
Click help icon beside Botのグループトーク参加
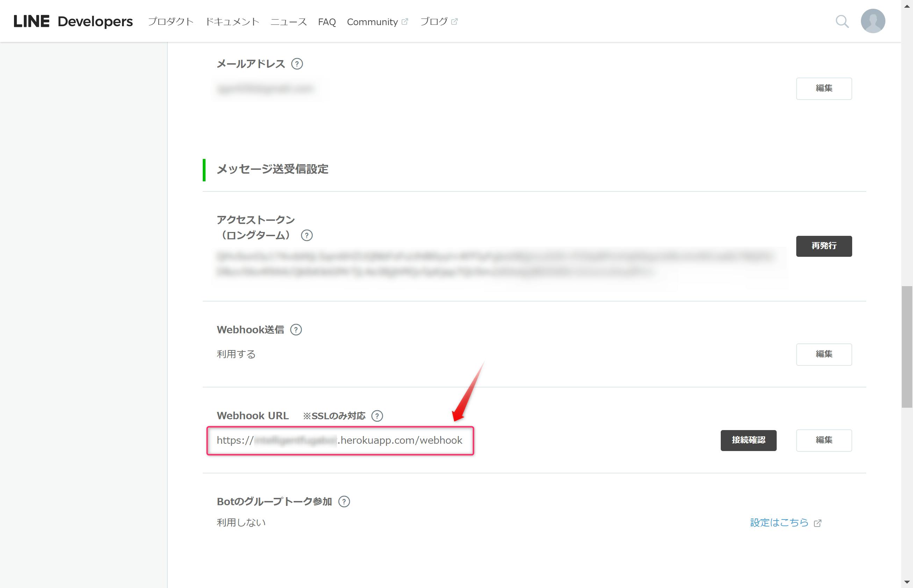click(344, 501)
